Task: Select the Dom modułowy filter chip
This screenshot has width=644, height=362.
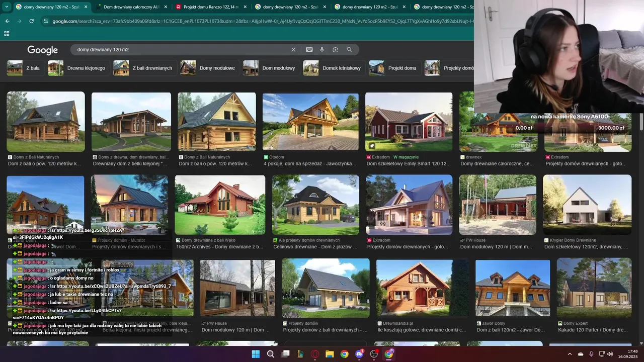Action: pyautogui.click(x=271, y=68)
